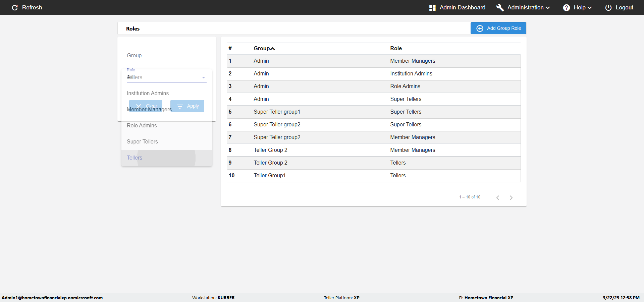Go to the next page of results
644x302 pixels.
[x=511, y=197]
